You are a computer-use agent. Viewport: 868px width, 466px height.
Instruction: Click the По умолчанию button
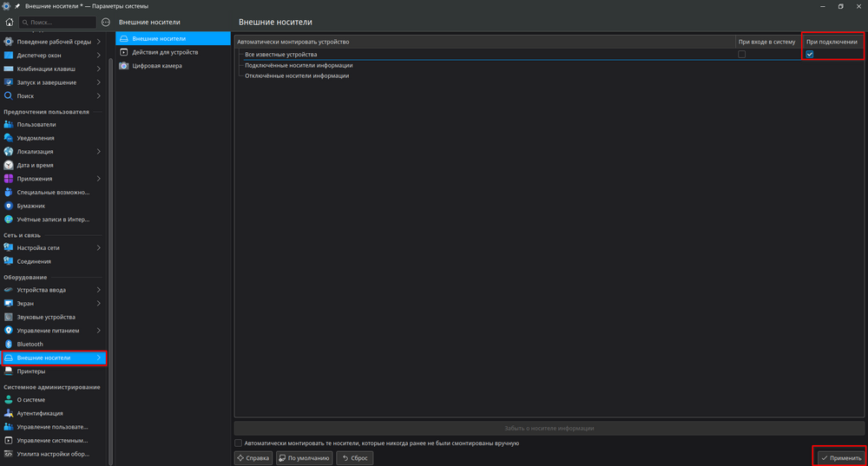pyautogui.click(x=305, y=457)
